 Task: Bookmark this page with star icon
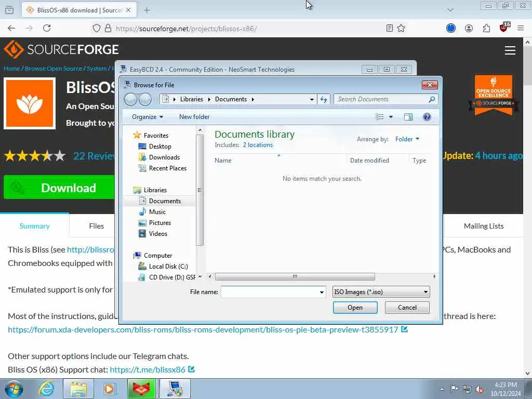coord(401,28)
